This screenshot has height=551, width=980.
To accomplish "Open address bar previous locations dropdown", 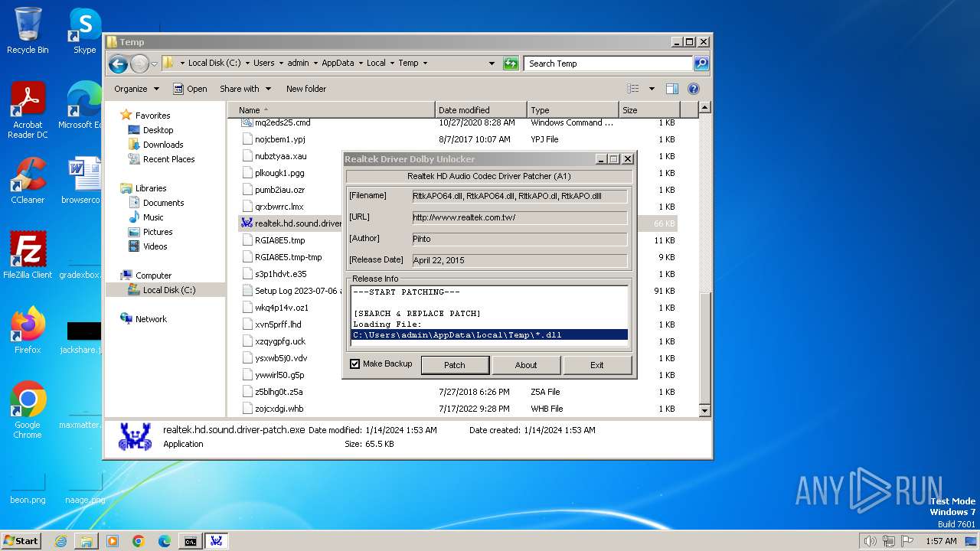I will [x=492, y=64].
